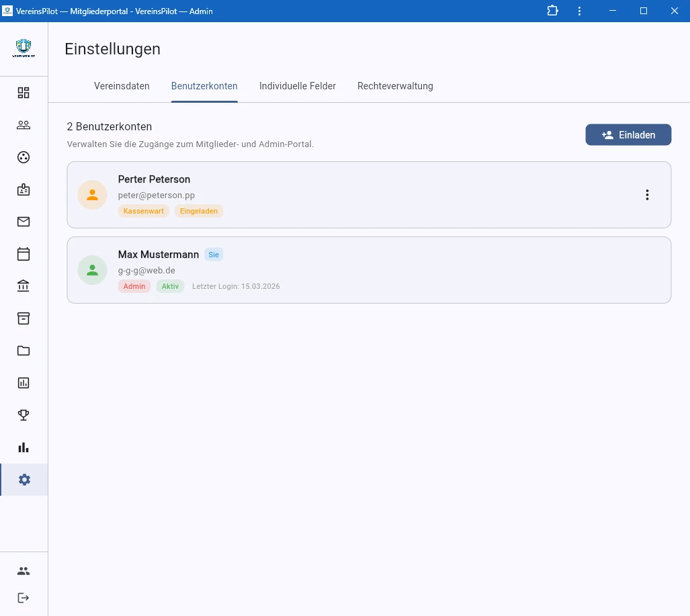Open the bank/finance icon in the sidebar
690x616 pixels.
click(24, 285)
